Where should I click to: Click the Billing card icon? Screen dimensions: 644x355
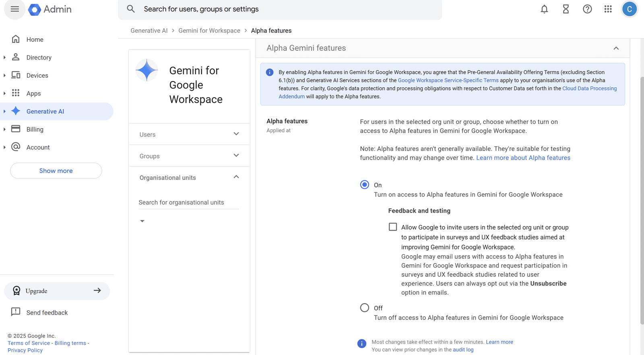click(x=16, y=129)
